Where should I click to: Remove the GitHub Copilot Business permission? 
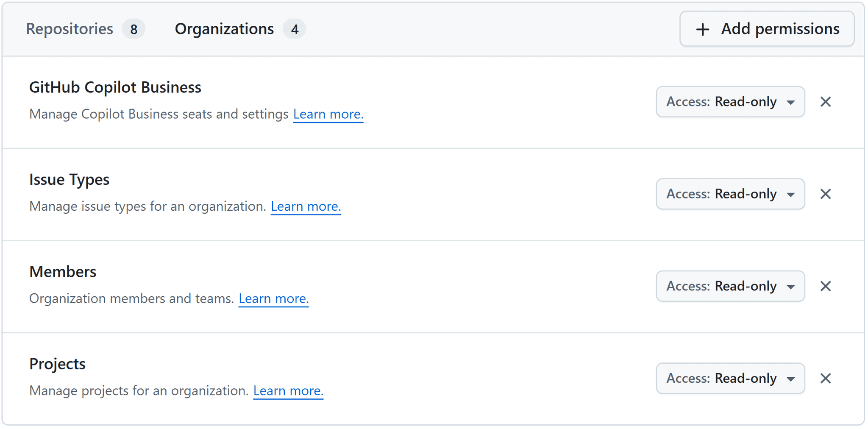(x=826, y=102)
